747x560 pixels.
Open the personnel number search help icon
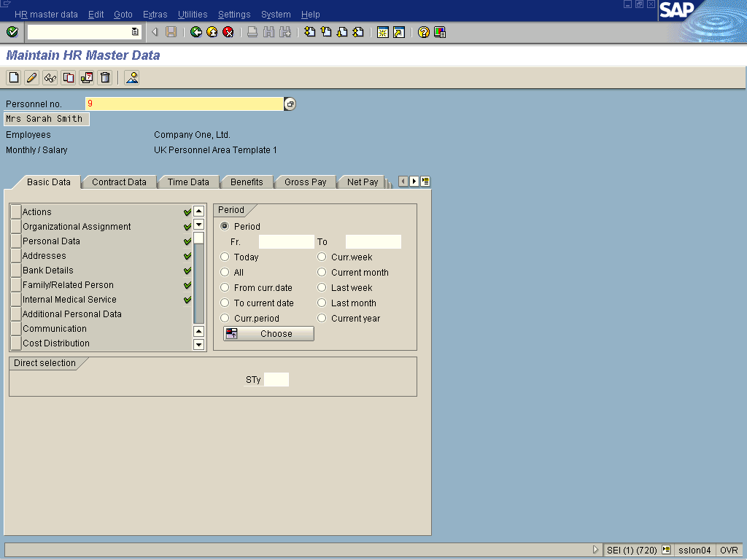click(x=290, y=104)
